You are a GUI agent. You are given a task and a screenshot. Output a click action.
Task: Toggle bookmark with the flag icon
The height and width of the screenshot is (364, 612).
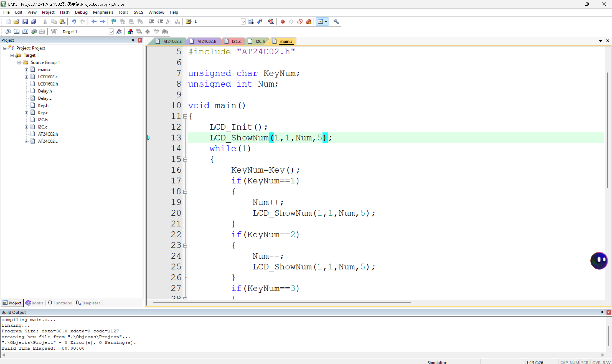114,22
